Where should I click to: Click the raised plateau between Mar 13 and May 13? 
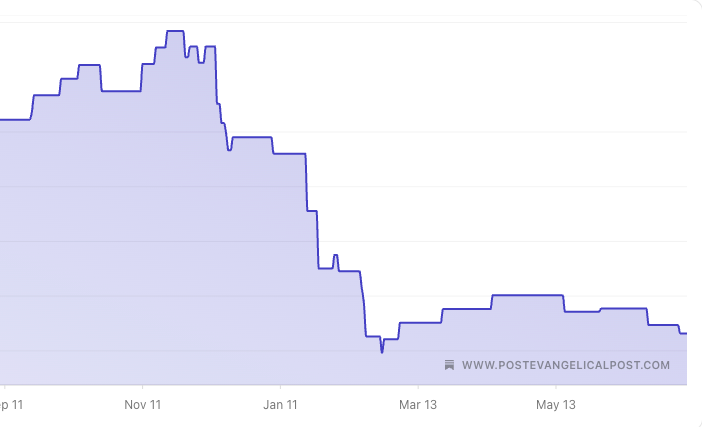(x=527, y=295)
